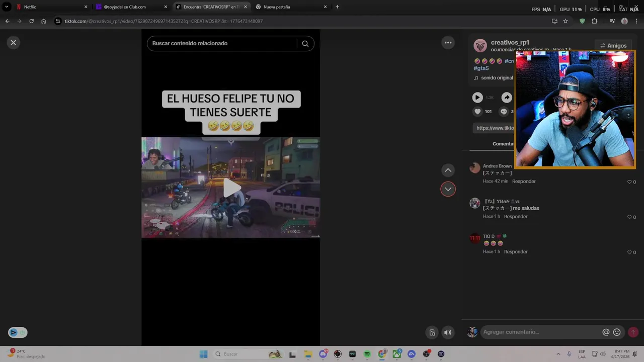Open the Xbox app from the taskbar
Image resolution: width=644 pixels, height=362 pixels.
[x=396, y=354]
